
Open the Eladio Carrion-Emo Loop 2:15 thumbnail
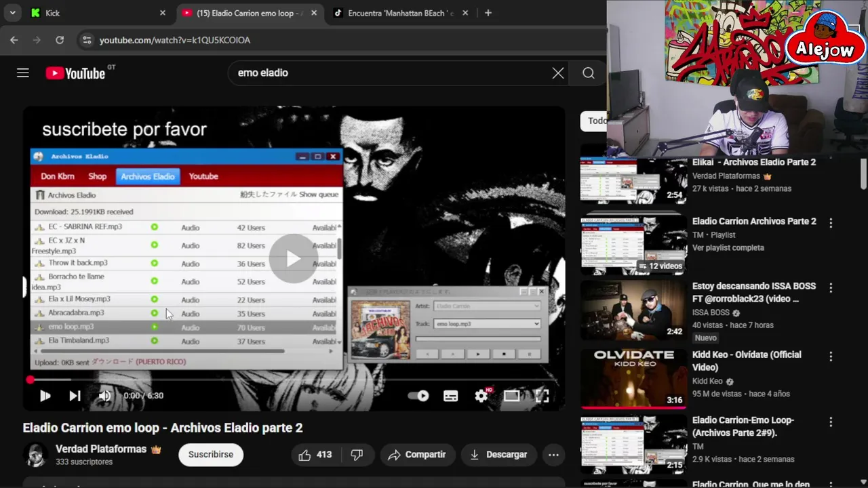(633, 444)
